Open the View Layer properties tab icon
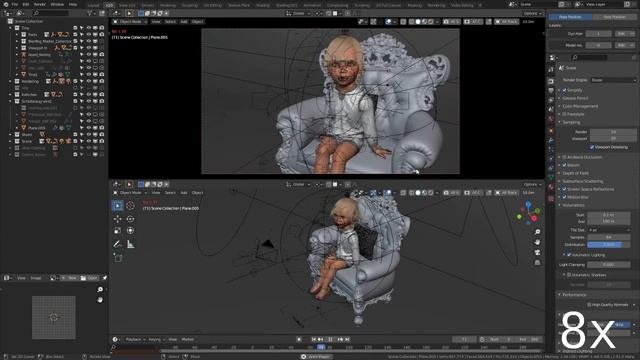640x360 pixels. tap(551, 100)
